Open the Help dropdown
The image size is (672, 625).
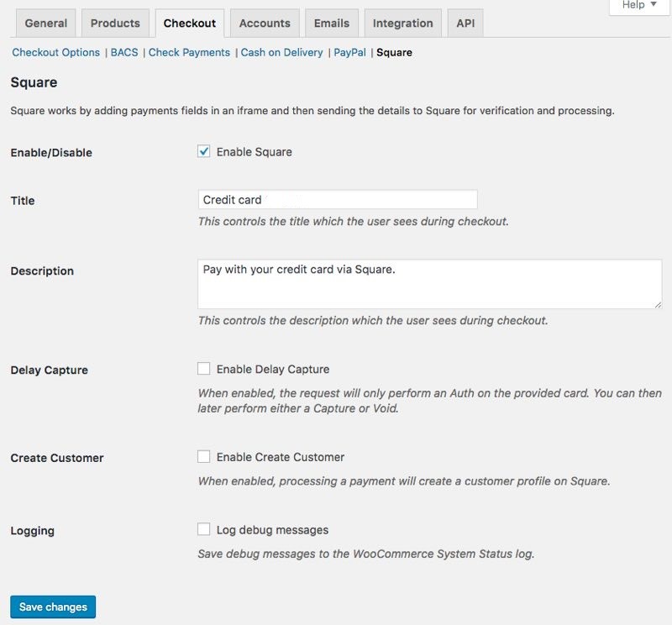point(639,5)
